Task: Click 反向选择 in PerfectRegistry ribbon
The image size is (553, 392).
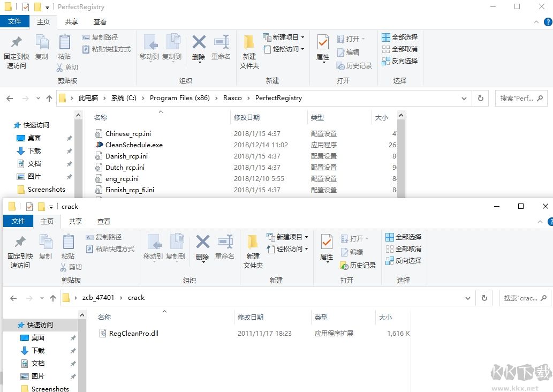Action: tap(400, 61)
